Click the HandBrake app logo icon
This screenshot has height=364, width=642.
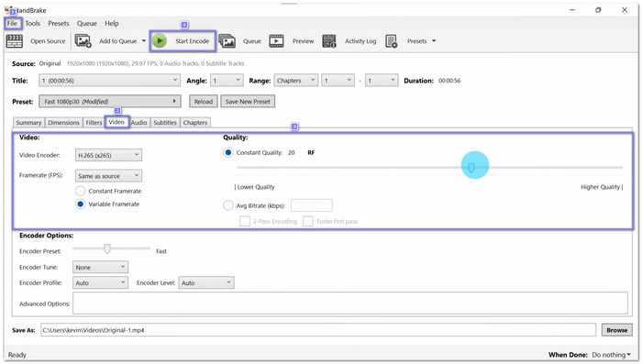click(x=9, y=10)
